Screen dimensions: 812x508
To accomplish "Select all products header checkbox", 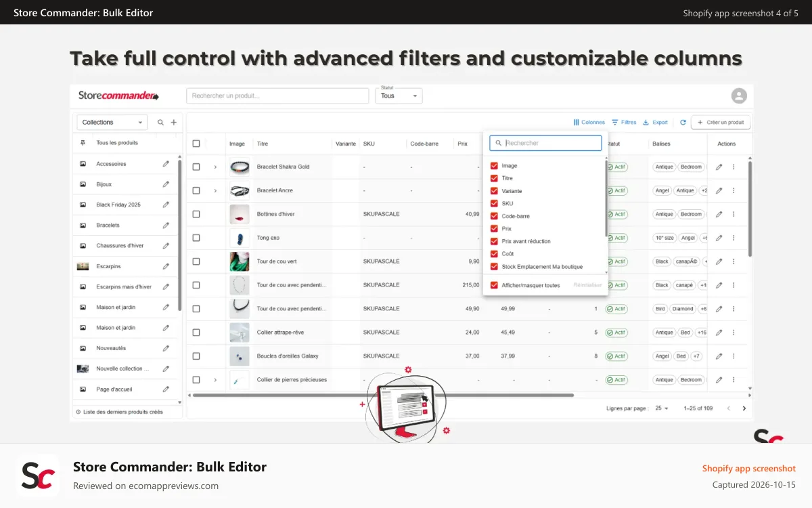I will coord(196,144).
